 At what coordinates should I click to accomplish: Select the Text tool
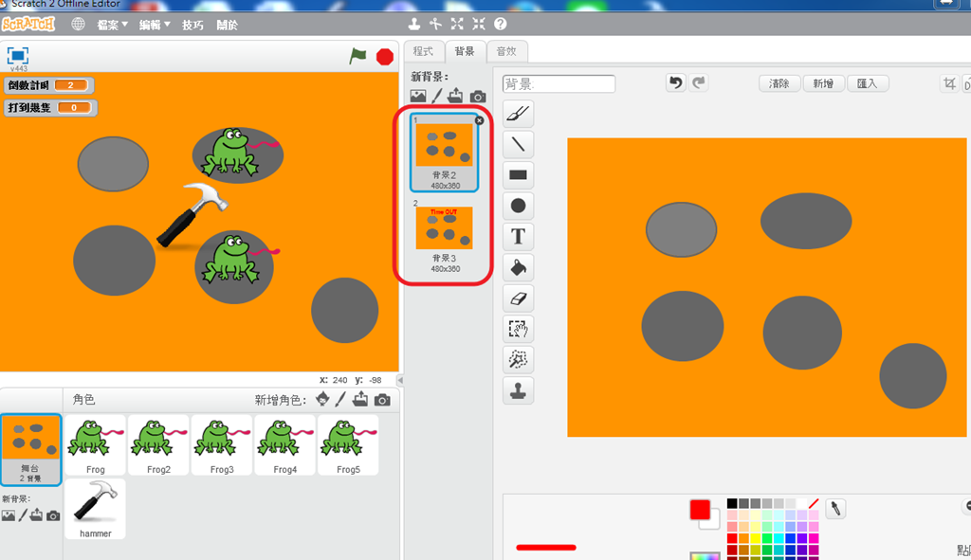point(519,236)
